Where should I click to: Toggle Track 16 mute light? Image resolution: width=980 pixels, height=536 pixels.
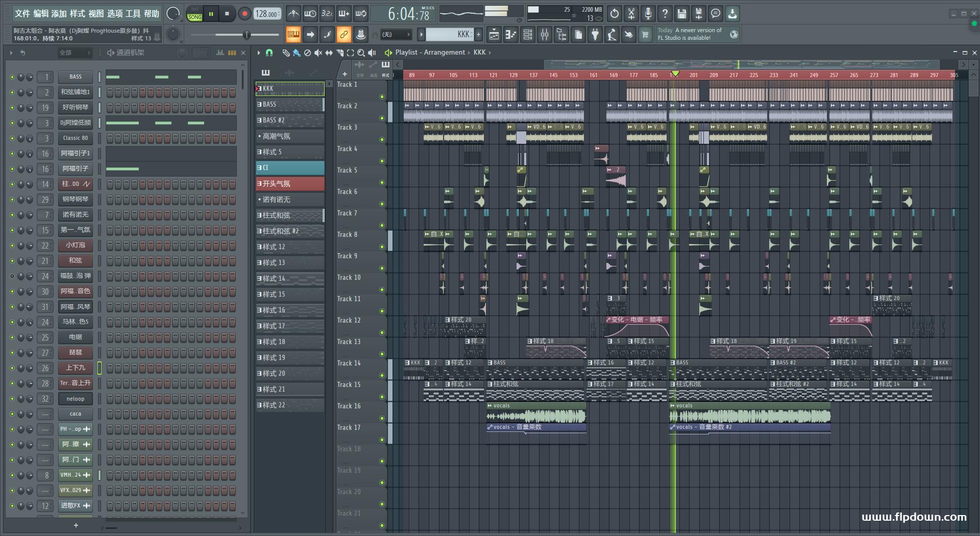[382, 418]
